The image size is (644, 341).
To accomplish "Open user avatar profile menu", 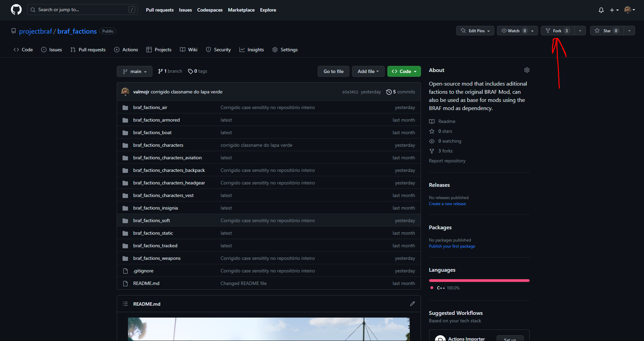I will point(629,10).
